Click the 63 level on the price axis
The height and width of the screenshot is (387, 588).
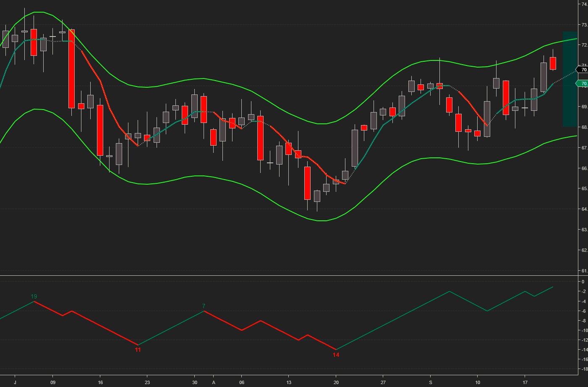pos(585,230)
